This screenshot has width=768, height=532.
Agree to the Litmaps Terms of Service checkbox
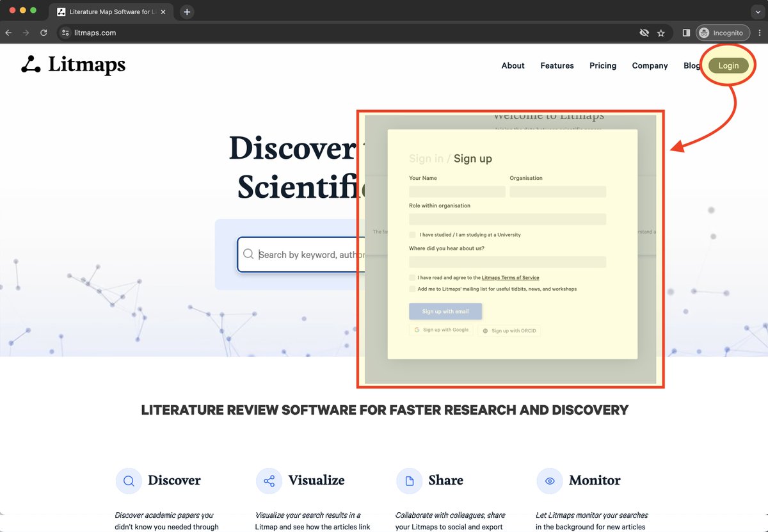coord(413,278)
